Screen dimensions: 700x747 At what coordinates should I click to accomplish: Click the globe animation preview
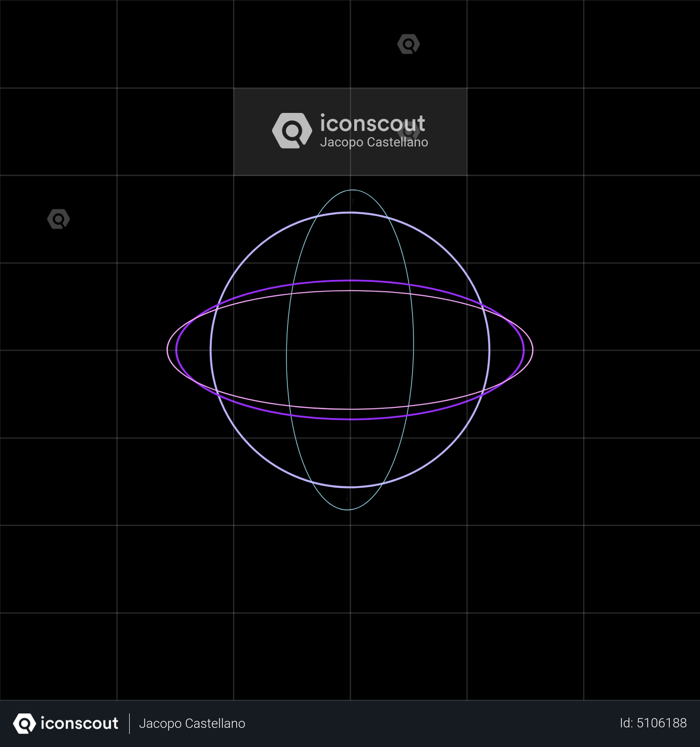tap(350, 350)
